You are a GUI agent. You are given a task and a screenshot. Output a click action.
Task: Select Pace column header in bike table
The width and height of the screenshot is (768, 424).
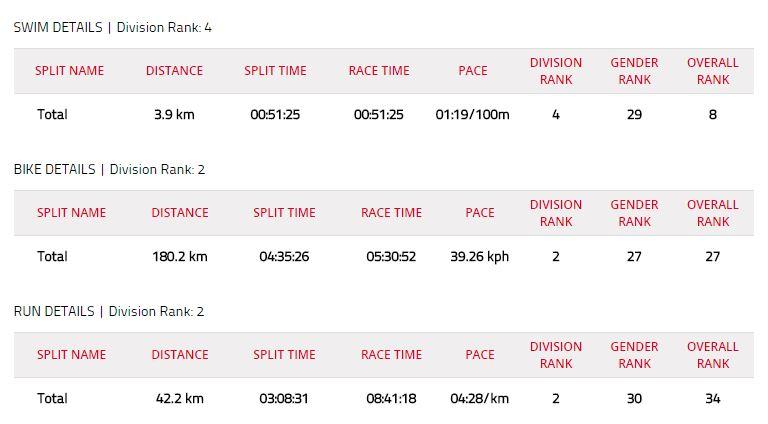point(480,212)
